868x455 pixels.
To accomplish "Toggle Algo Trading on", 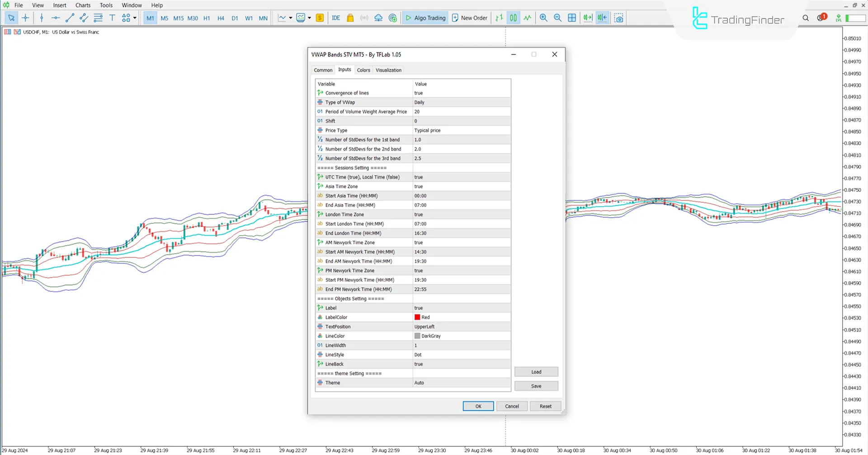I will 425,18.
